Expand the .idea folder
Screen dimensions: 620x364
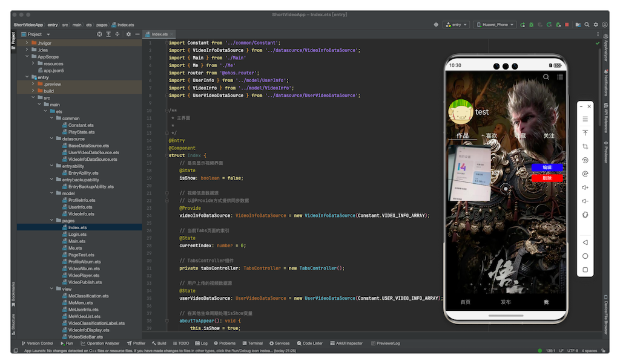(x=27, y=50)
